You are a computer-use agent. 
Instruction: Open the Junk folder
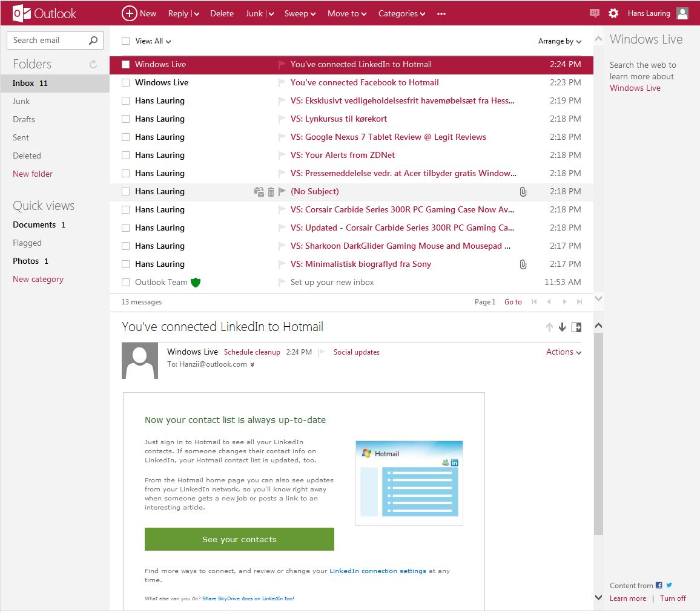click(21, 101)
